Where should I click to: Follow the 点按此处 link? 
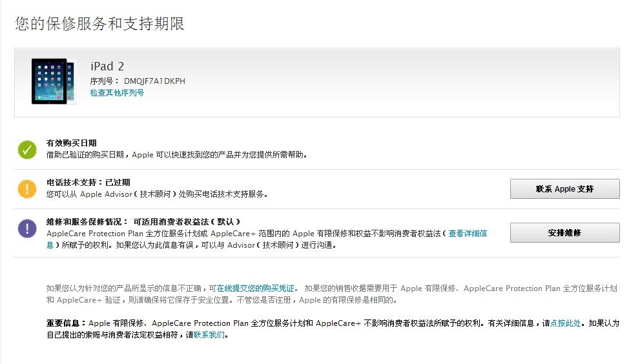(x=565, y=323)
